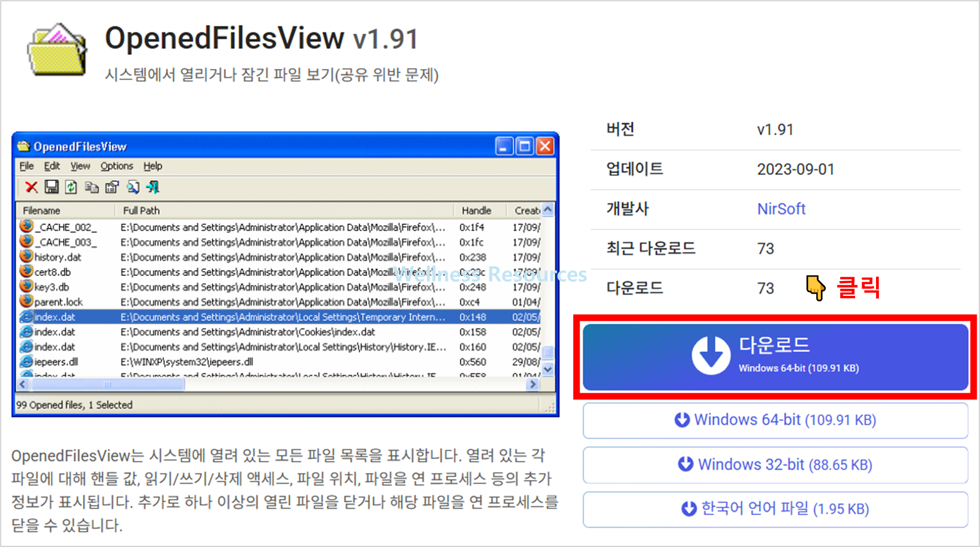Viewport: 980px width, 547px height.
Task: Click the handle value 0xc4
Action: (x=470, y=302)
